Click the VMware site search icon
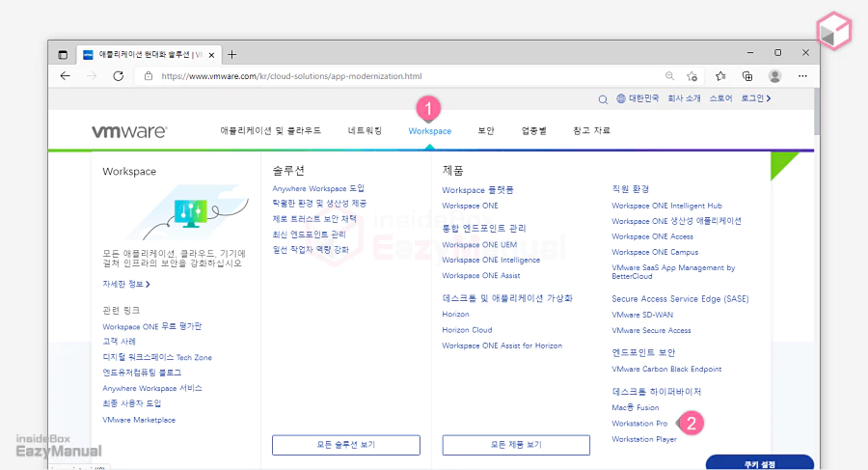The height and width of the screenshot is (470, 868). (x=603, y=99)
